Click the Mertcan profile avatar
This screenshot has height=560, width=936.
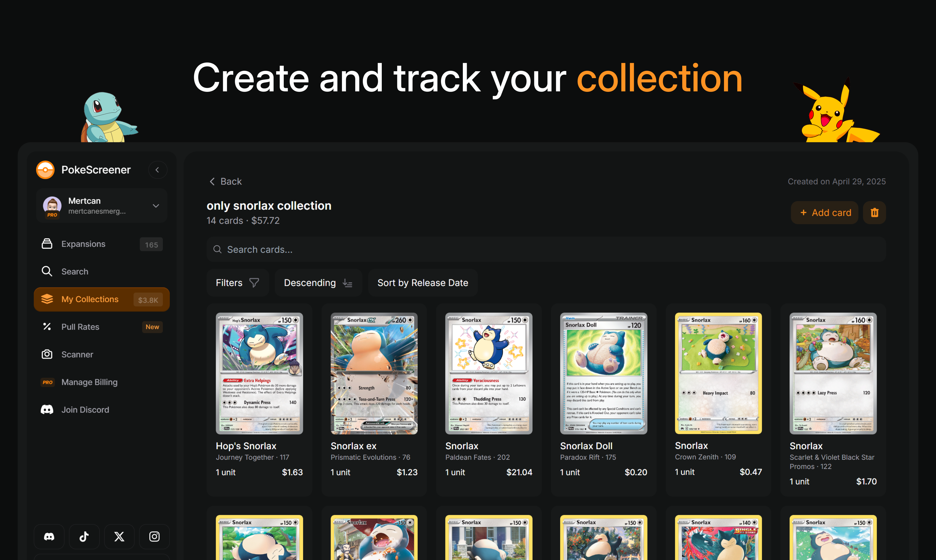coord(52,205)
